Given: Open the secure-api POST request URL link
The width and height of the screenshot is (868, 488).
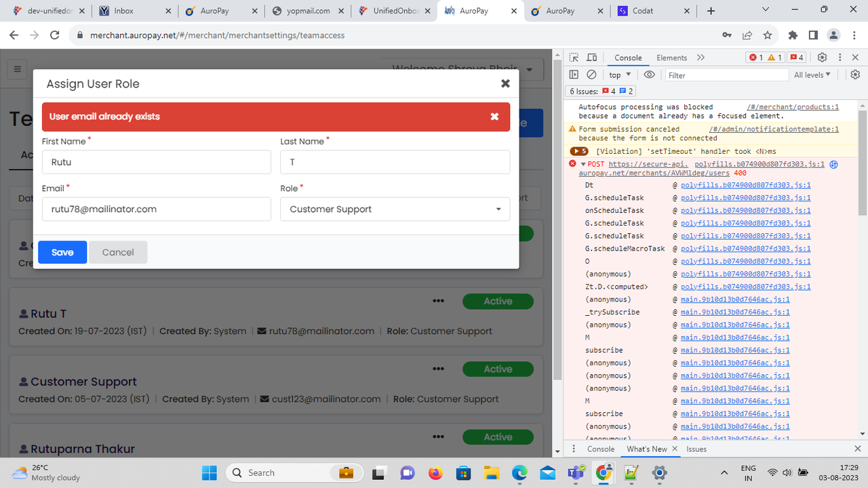Looking at the screenshot, I should click(648, 169).
